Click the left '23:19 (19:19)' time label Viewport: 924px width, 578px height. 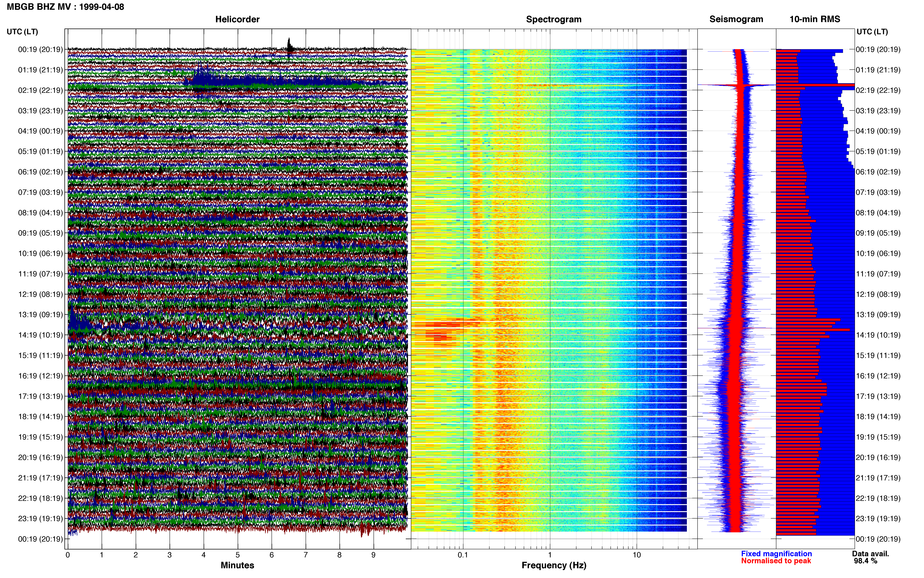pyautogui.click(x=40, y=518)
